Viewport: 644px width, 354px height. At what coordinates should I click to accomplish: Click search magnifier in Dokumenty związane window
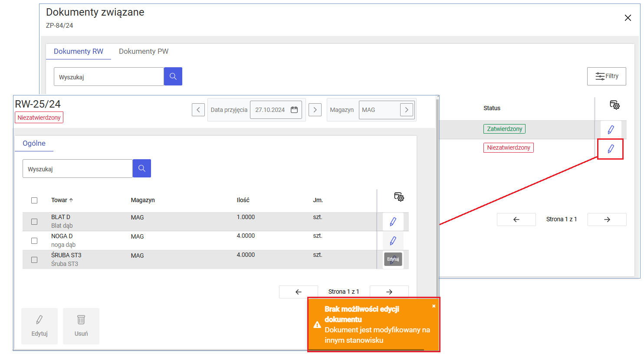(x=173, y=76)
